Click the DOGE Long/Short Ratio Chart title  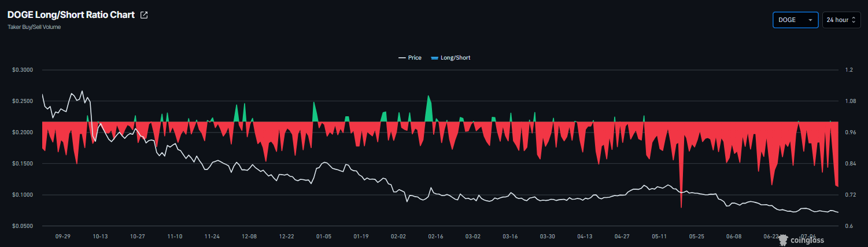click(x=71, y=15)
